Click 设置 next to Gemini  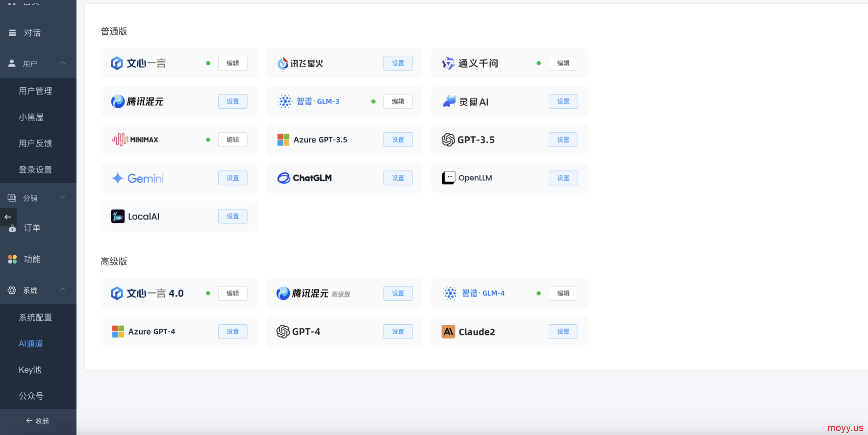232,178
